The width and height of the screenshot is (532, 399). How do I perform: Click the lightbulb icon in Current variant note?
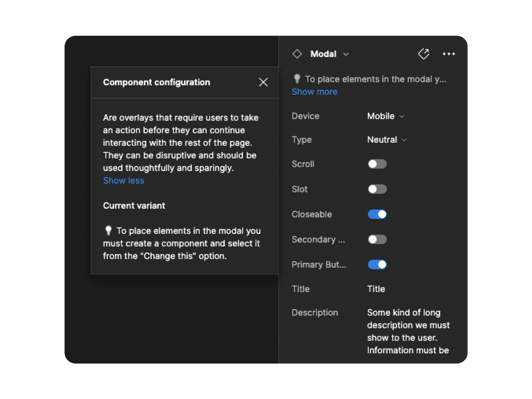point(108,230)
